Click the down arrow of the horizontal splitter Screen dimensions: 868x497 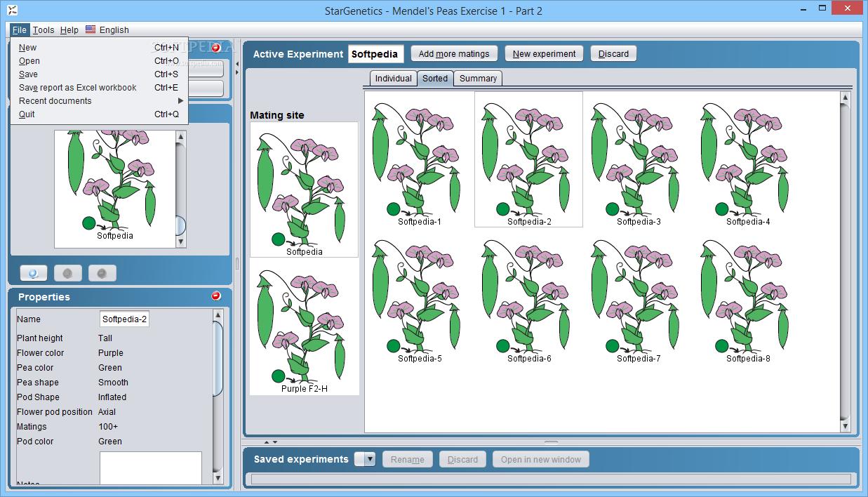tap(274, 442)
